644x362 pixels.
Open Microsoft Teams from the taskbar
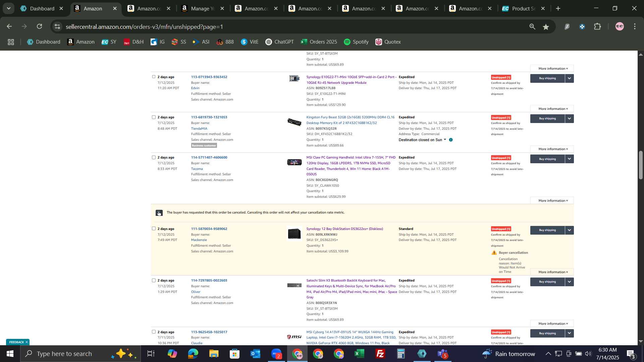coord(443,354)
